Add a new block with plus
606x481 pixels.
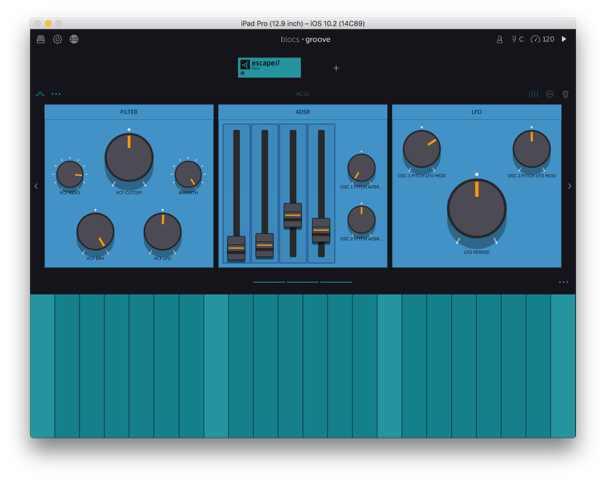[336, 68]
